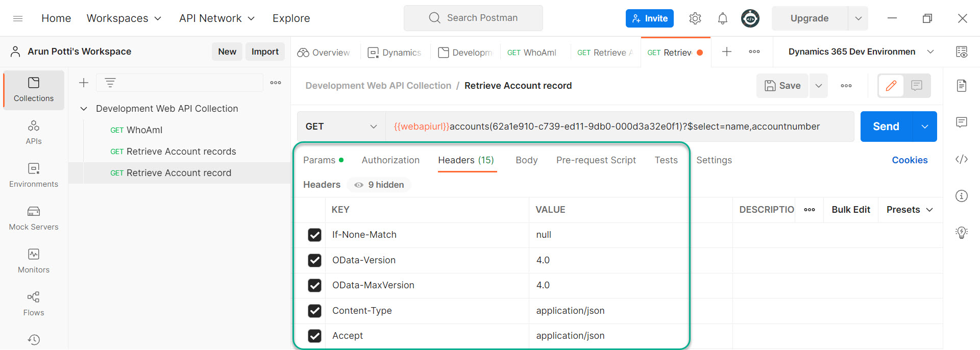Open the Code snippet icon
The width and height of the screenshot is (980, 350).
[962, 159]
